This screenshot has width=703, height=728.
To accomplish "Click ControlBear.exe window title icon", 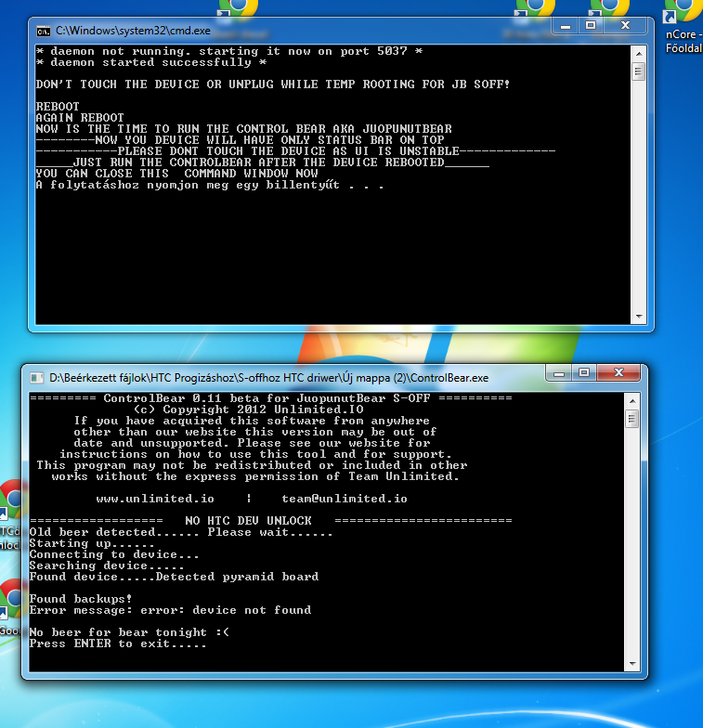I will coord(37,378).
